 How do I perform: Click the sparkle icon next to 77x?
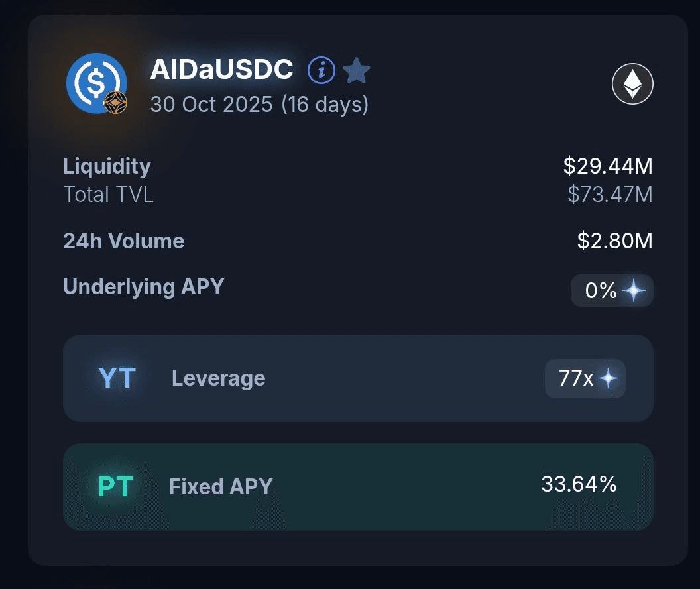608,378
